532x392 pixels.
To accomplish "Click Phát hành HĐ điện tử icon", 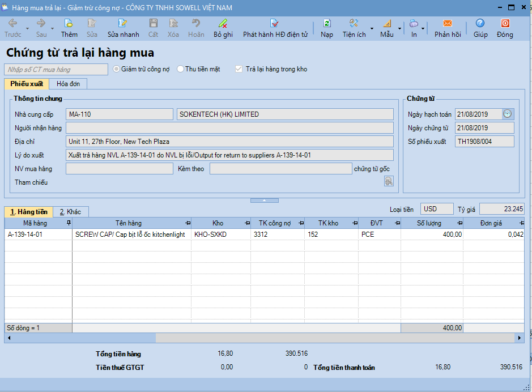I will click(275, 24).
